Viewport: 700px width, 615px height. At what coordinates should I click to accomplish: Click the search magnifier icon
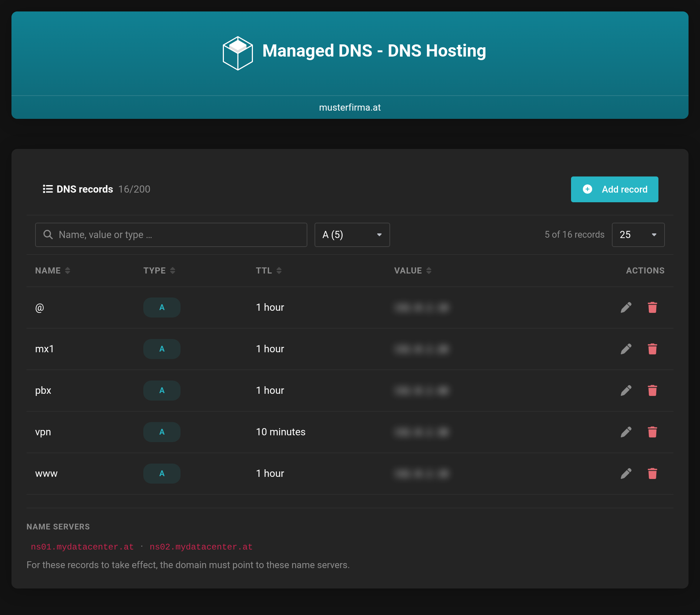[x=48, y=234]
